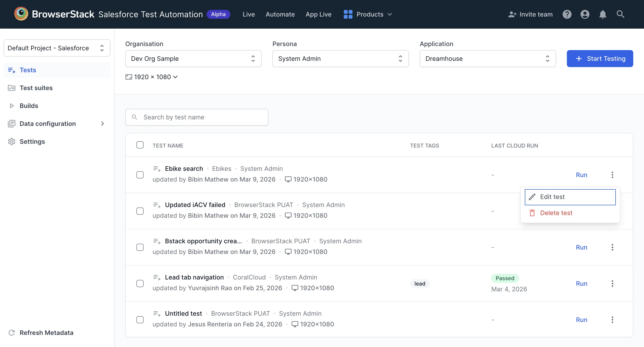Click the Passed status badge
644x347 pixels.
tap(505, 278)
